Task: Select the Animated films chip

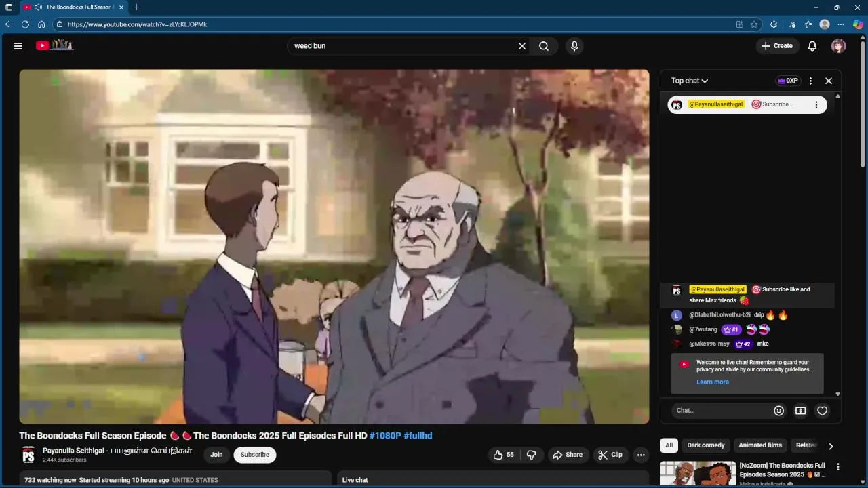Action: (760, 445)
